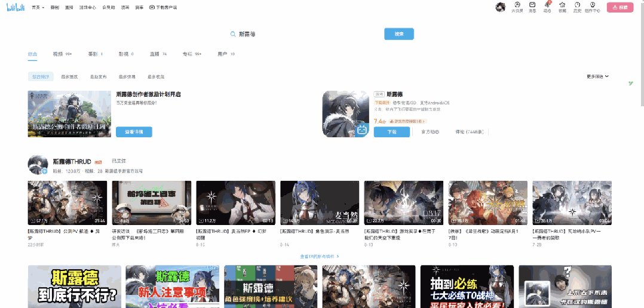This screenshot has width=644, height=308.
Task: Switch to the 用户 results tab
Action: (226, 54)
